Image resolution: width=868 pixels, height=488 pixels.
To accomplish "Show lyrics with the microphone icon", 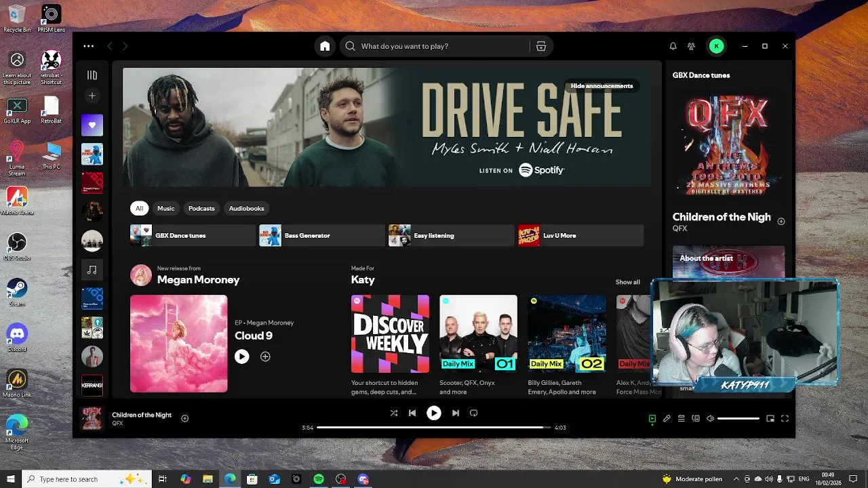I will (x=667, y=419).
